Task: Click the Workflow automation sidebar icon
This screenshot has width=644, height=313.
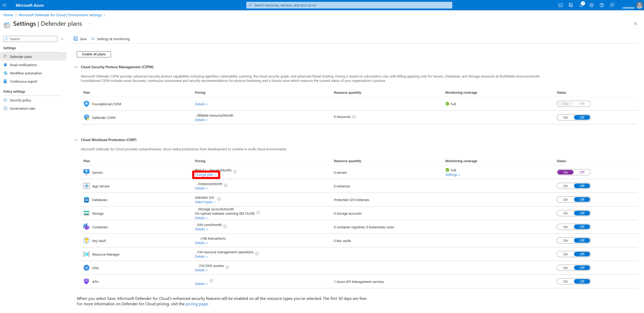Action: tap(5, 73)
